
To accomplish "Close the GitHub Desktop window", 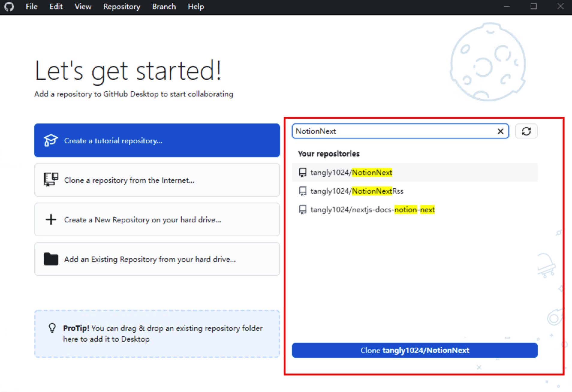I will click(560, 6).
